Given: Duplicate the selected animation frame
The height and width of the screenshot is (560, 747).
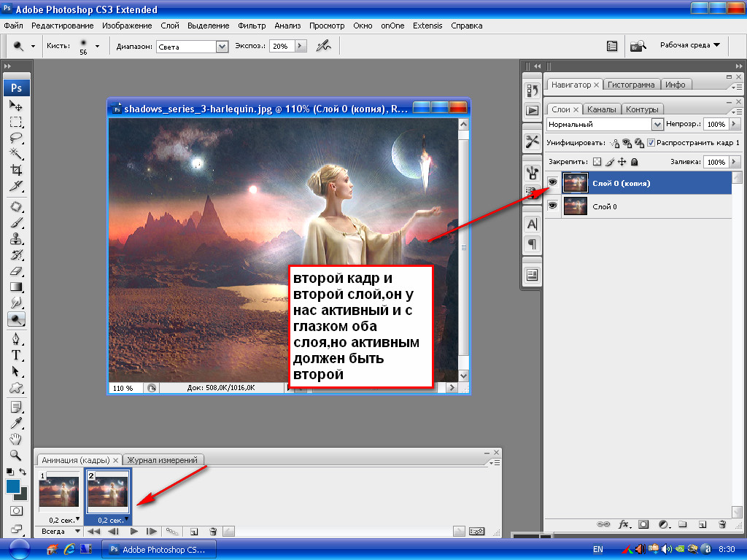Looking at the screenshot, I should pos(194,532).
